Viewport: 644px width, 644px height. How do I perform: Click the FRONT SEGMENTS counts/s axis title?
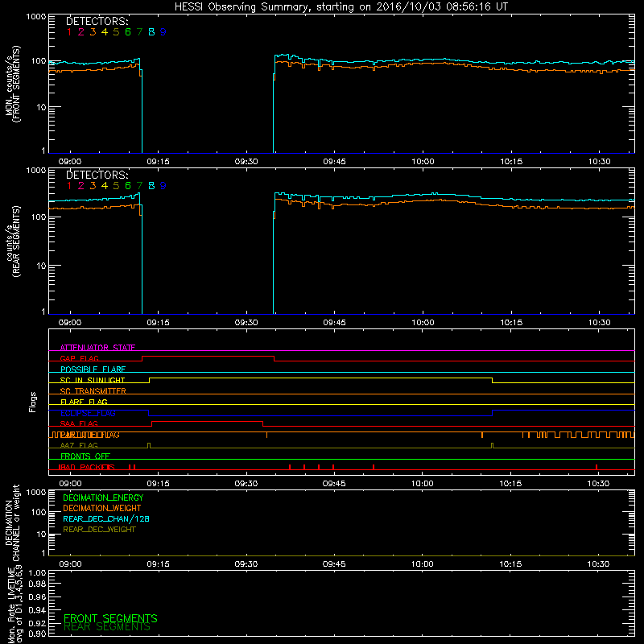pos(13,84)
